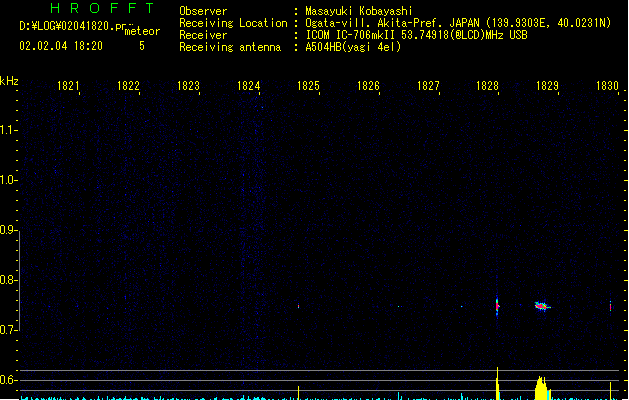
Task: Click the Receiver label
Action: point(203,35)
